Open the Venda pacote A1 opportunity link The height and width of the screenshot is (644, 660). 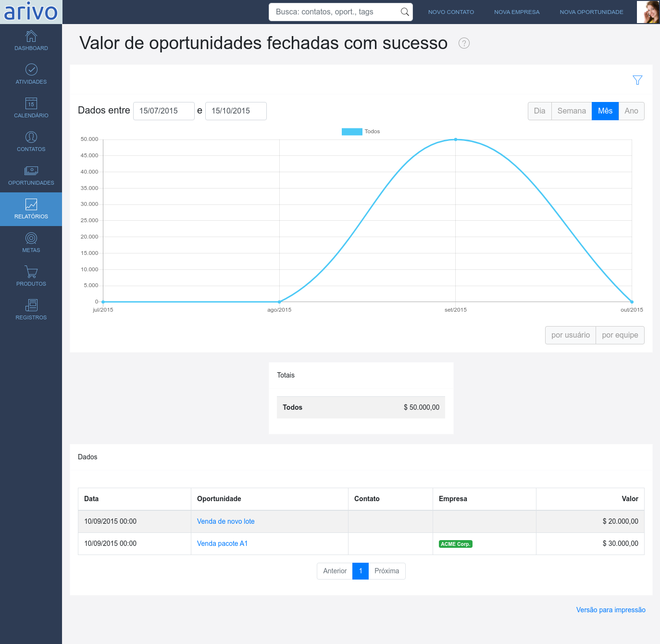pos(222,543)
